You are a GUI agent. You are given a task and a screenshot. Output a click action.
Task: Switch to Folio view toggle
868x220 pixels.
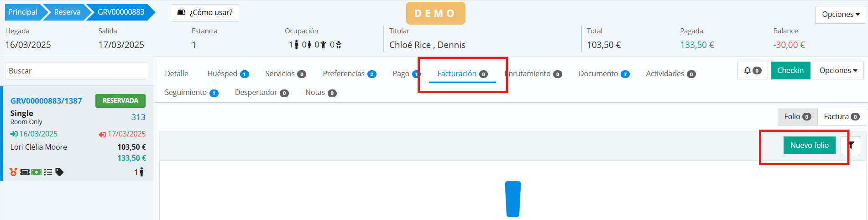pyautogui.click(x=797, y=116)
